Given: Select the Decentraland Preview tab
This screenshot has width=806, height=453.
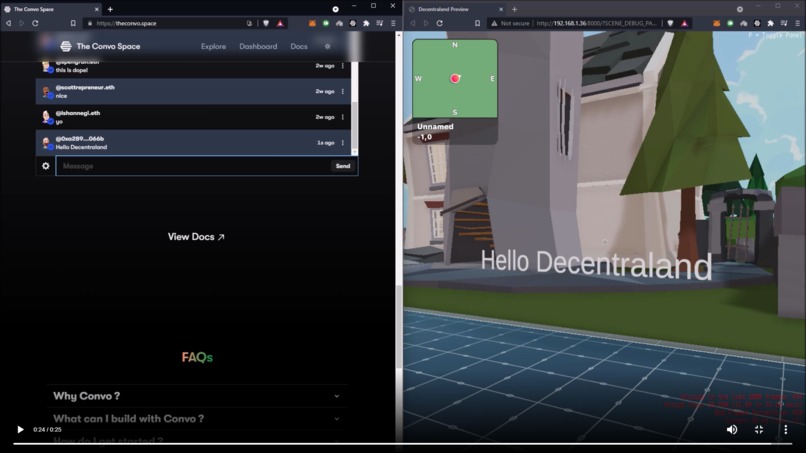Looking at the screenshot, I should coord(455,9).
